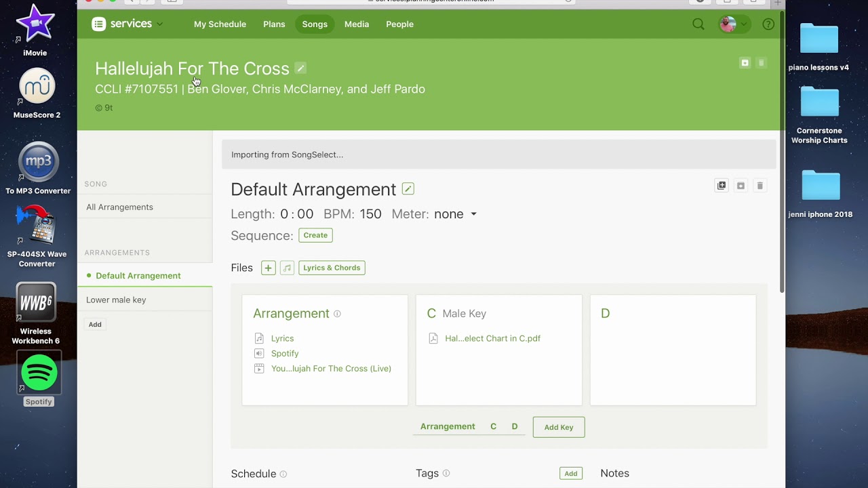Go to My Schedule tab
This screenshot has width=868, height=488.
click(220, 24)
